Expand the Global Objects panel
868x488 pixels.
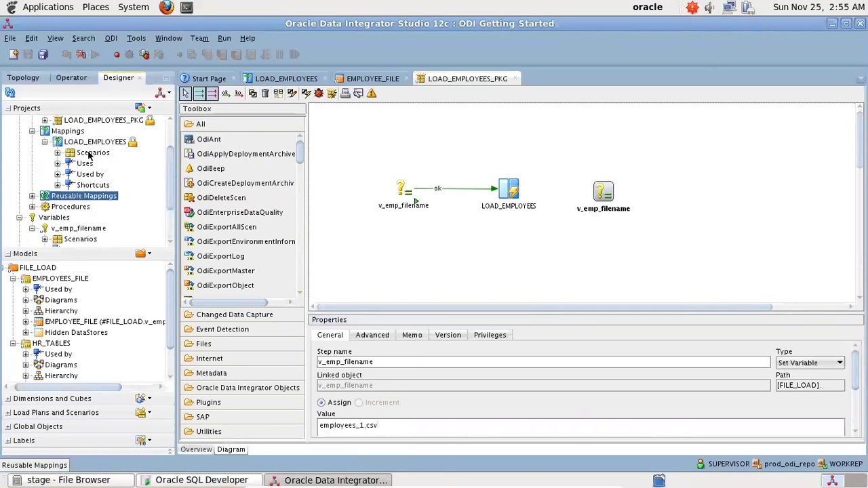7,426
